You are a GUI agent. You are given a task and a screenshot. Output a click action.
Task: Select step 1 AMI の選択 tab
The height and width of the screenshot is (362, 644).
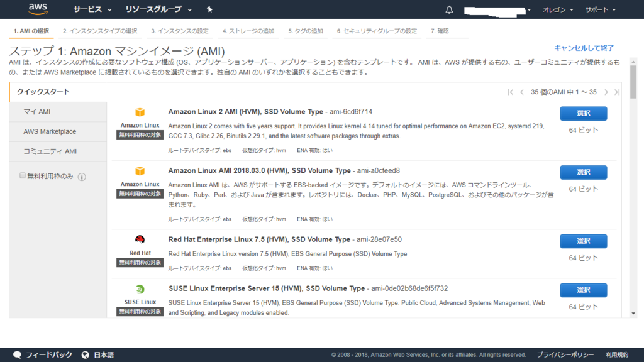point(31,31)
